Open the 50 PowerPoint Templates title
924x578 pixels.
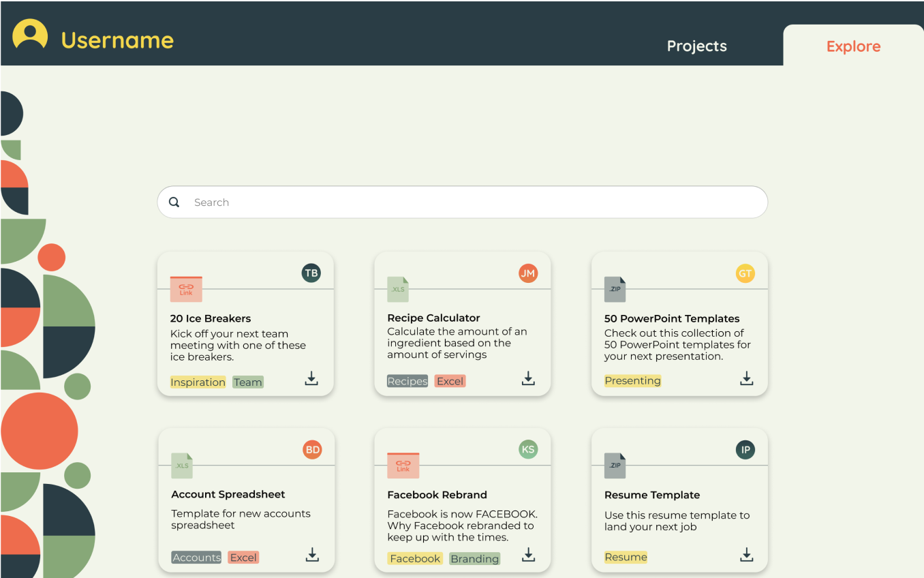coord(672,318)
